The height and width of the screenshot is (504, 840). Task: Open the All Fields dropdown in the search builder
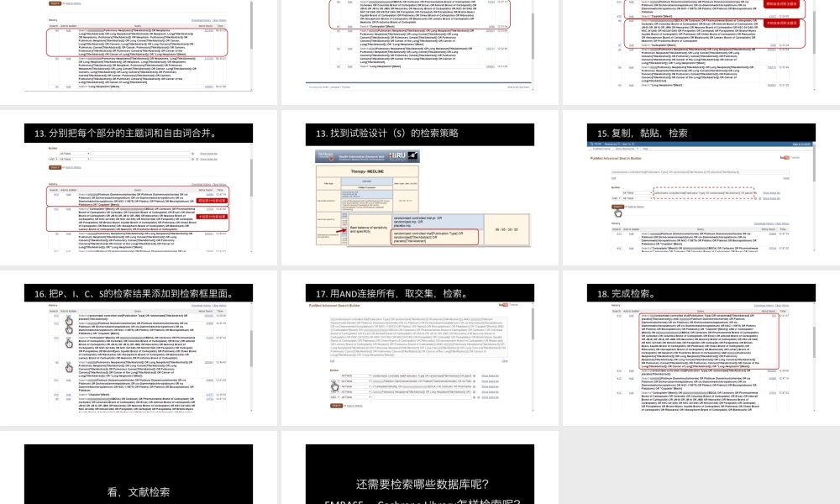(638, 192)
